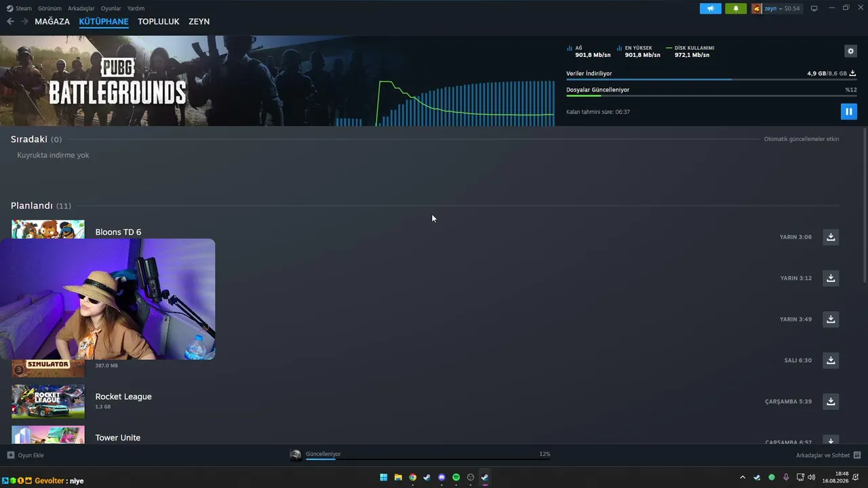Click the Güncelleniyor status progress bar
868x488 pixels.
click(x=428, y=459)
